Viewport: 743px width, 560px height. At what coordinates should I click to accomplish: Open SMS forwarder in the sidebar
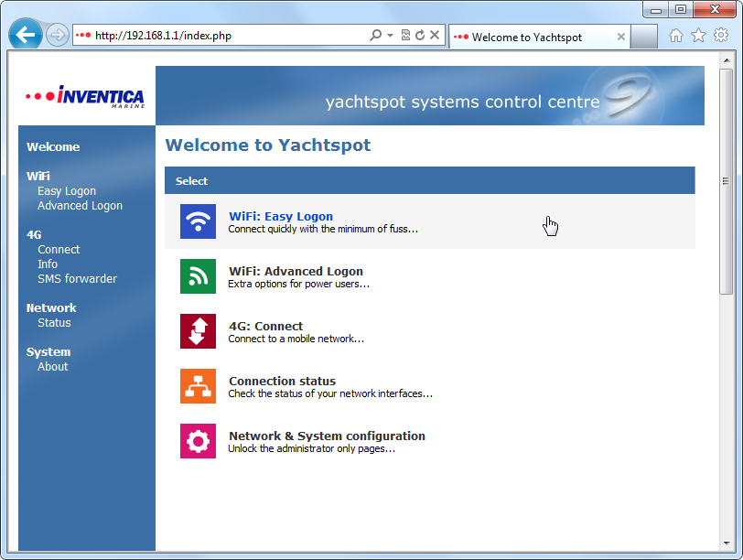(x=77, y=279)
